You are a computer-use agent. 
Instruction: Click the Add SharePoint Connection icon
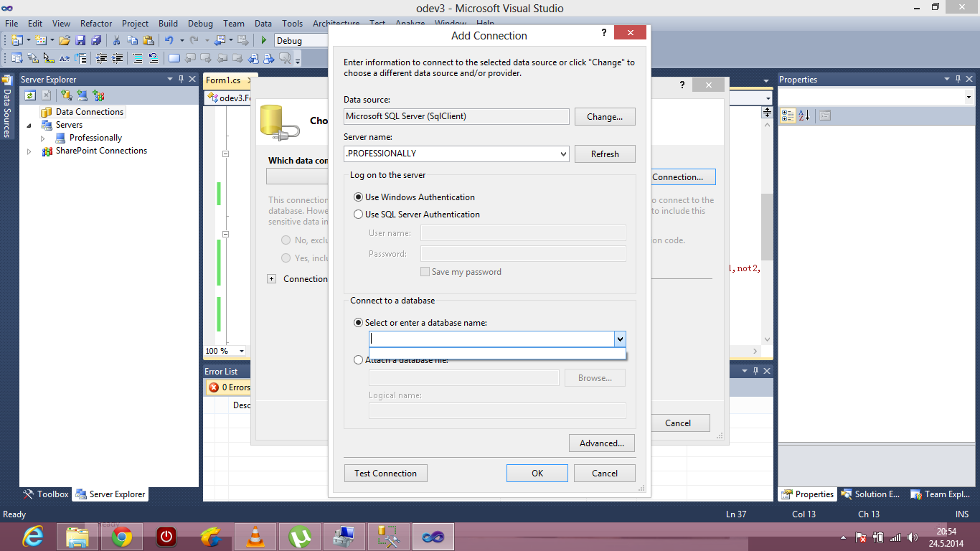(98, 95)
